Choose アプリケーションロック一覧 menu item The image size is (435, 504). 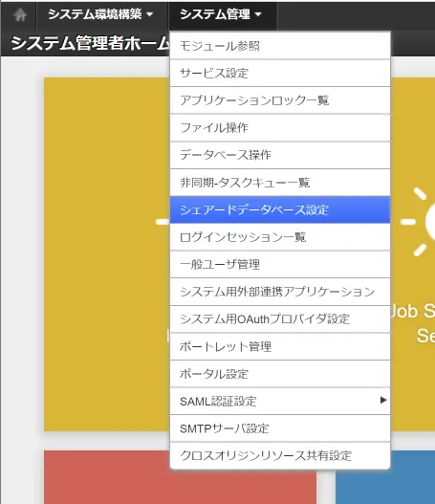280,100
